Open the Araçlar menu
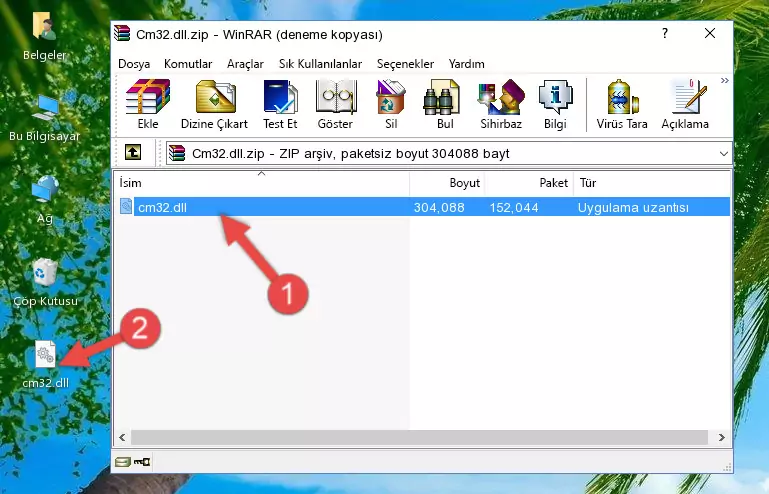 tap(245, 64)
